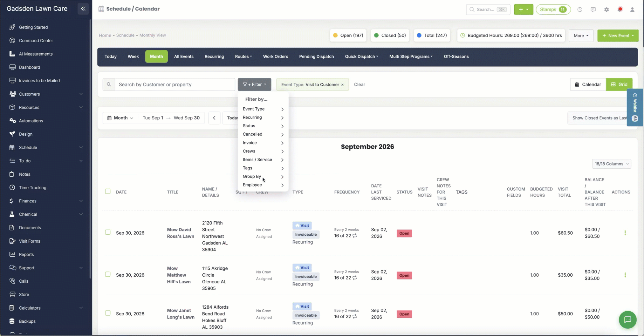Image resolution: width=644 pixels, height=336 pixels.
Task: Open the notifications bell icon
Action: (x=620, y=10)
